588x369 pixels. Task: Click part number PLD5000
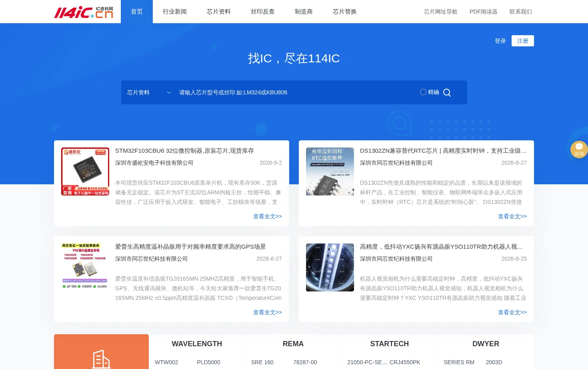click(208, 362)
